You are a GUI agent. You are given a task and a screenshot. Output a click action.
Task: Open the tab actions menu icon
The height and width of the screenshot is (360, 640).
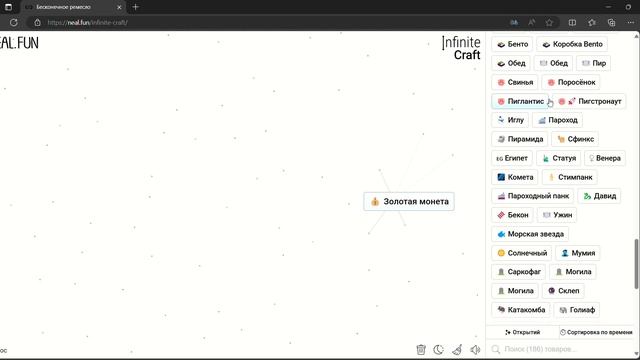[8, 7]
